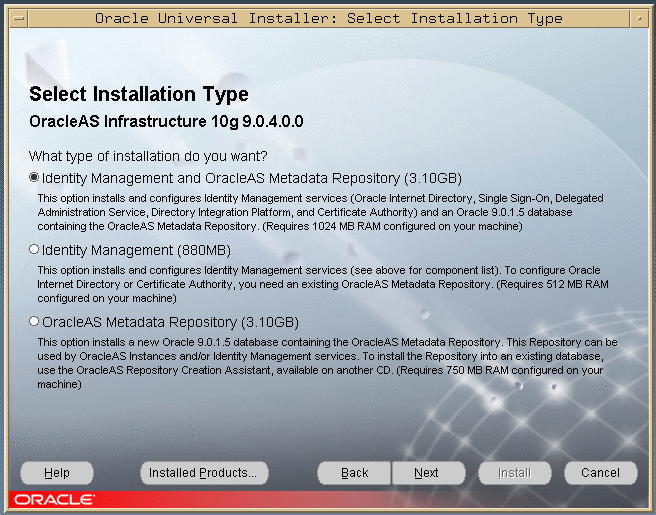Open Installed Products list
Viewport: 656px width, 515px height.
coord(204,473)
